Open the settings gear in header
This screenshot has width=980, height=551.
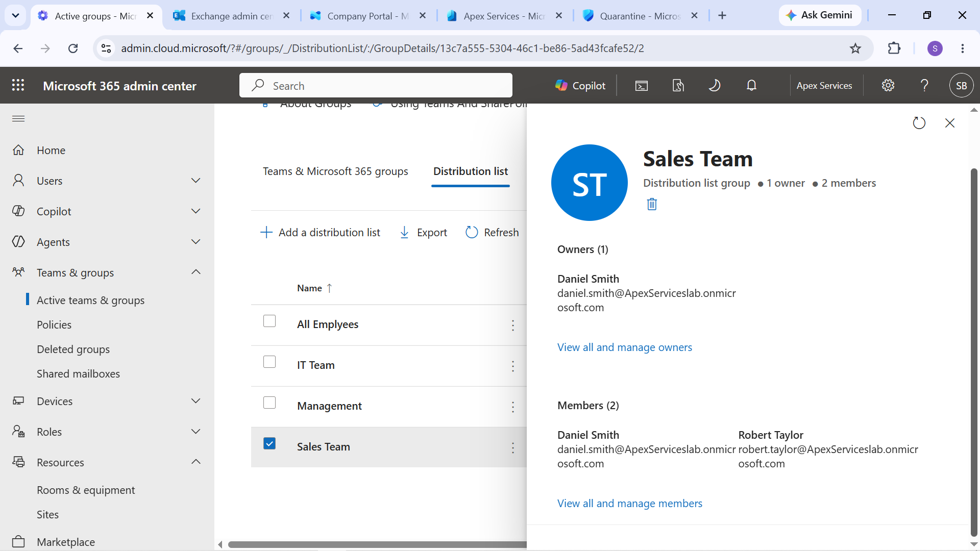point(888,85)
